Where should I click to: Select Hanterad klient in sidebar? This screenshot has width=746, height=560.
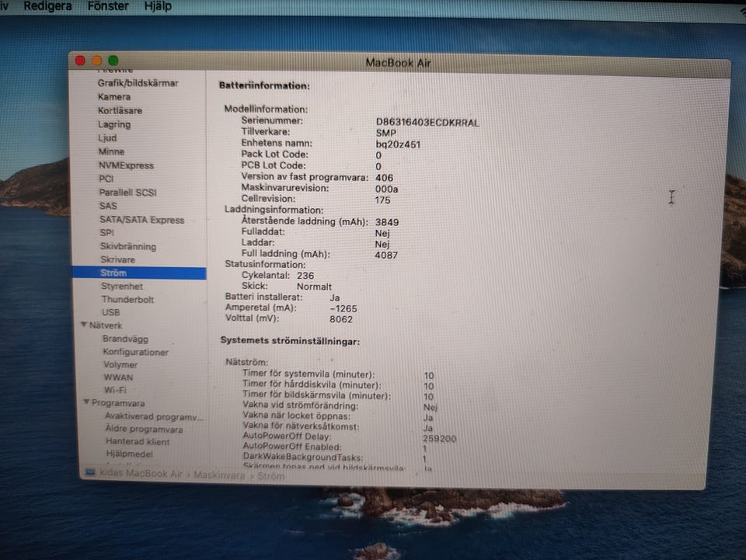click(x=138, y=442)
